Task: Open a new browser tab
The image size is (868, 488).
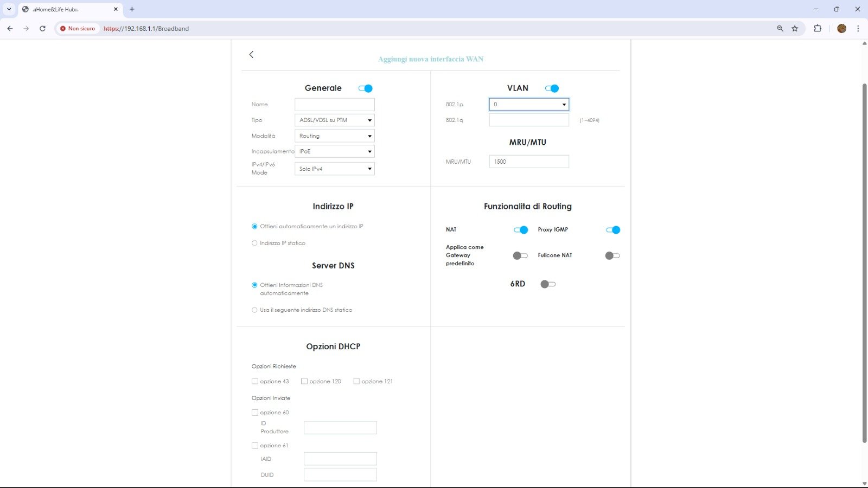Action: tap(132, 9)
